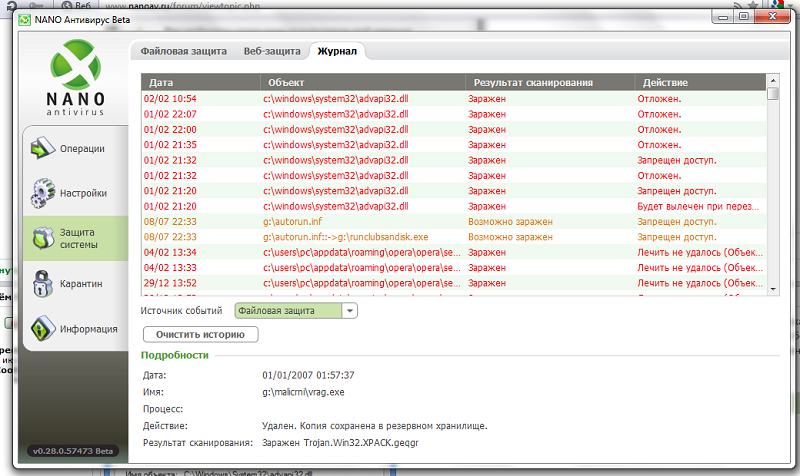
Task: Select g:\autorun.inf log entry
Action: pos(301,221)
